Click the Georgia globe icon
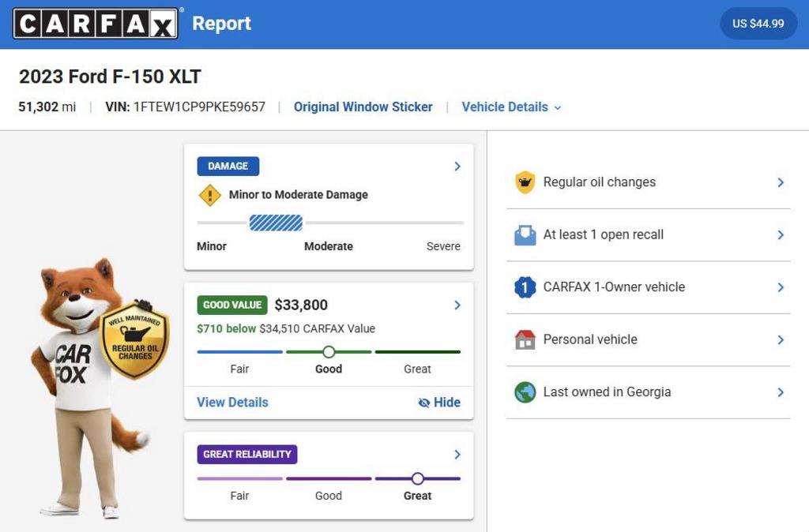The height and width of the screenshot is (532, 809). (x=525, y=392)
